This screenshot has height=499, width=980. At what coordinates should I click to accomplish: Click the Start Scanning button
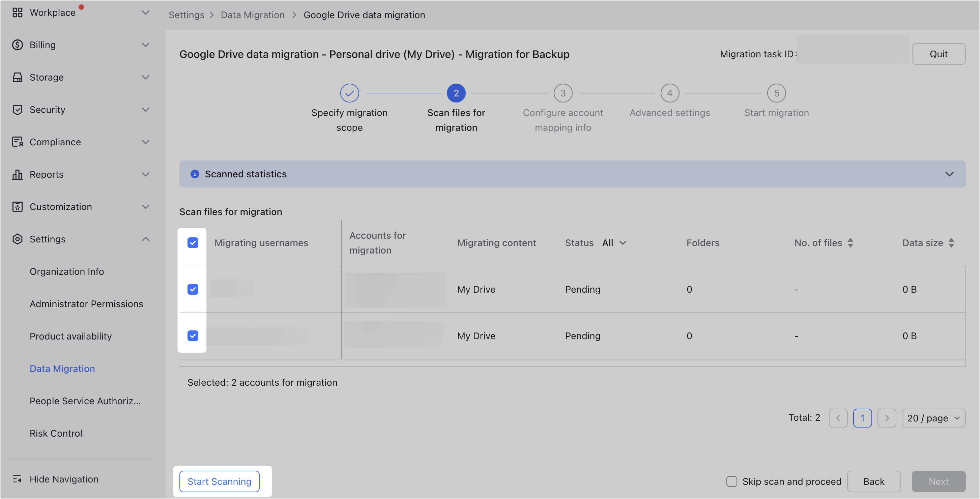pos(219,481)
